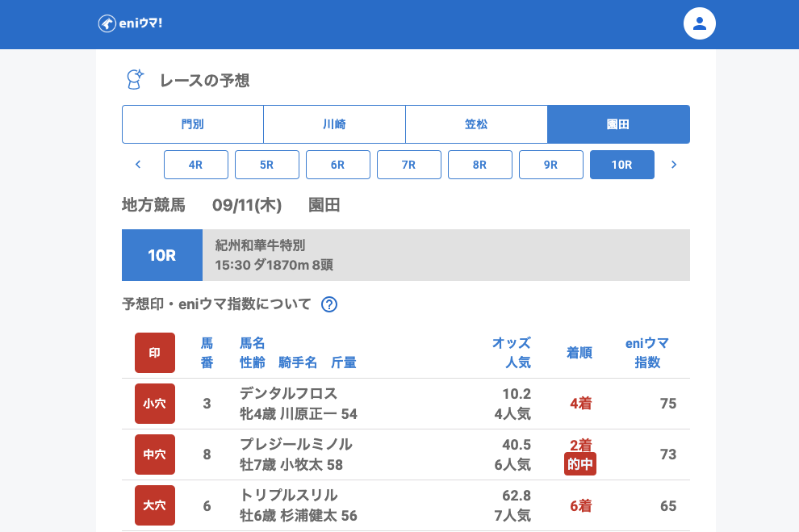The width and height of the screenshot is (799, 532).
Task: Switch to the 川崎 racecourse tab
Action: pos(334,124)
